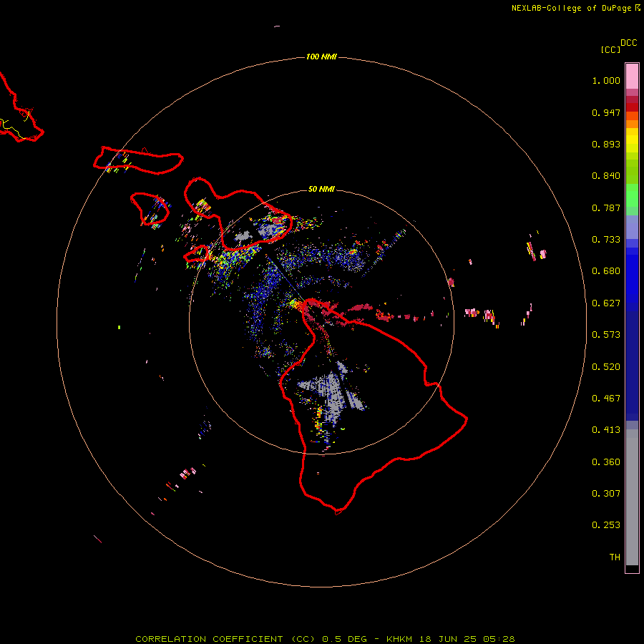Click the 0.467 color scale value
Image resolution: width=644 pixels, height=644 pixels.
(x=606, y=399)
